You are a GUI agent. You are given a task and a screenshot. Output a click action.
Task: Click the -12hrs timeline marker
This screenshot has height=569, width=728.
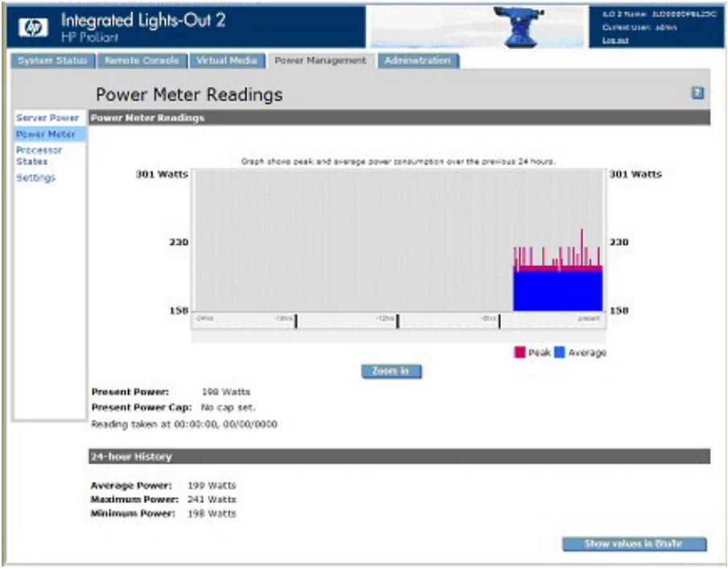click(398, 321)
